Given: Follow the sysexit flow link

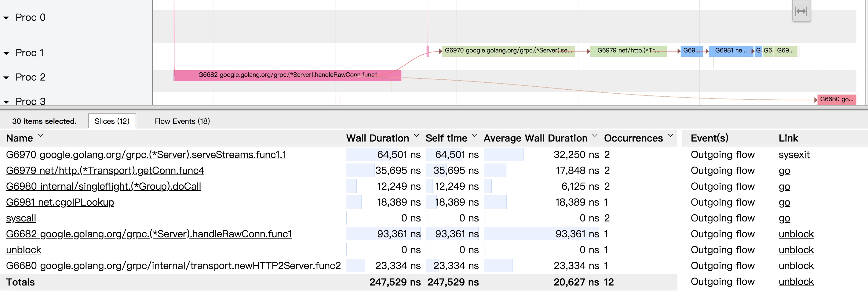Looking at the screenshot, I should tap(794, 155).
